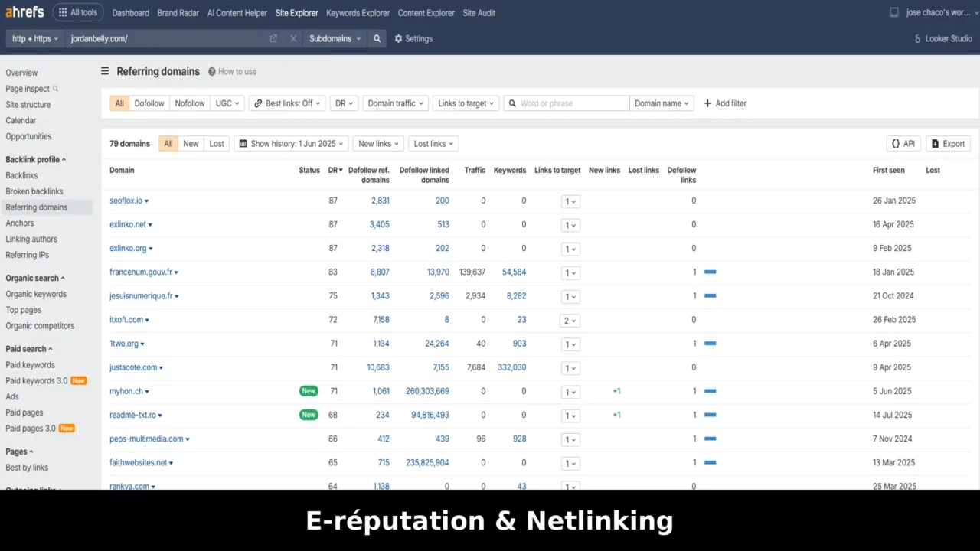Open Subdomains mode dropdown
This screenshot has height=551, width=980.
[335, 38]
